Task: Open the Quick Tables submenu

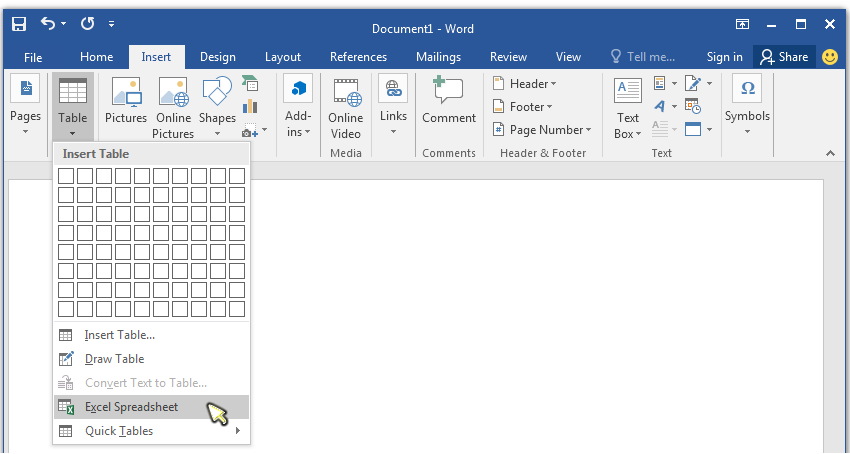Action: tap(152, 431)
